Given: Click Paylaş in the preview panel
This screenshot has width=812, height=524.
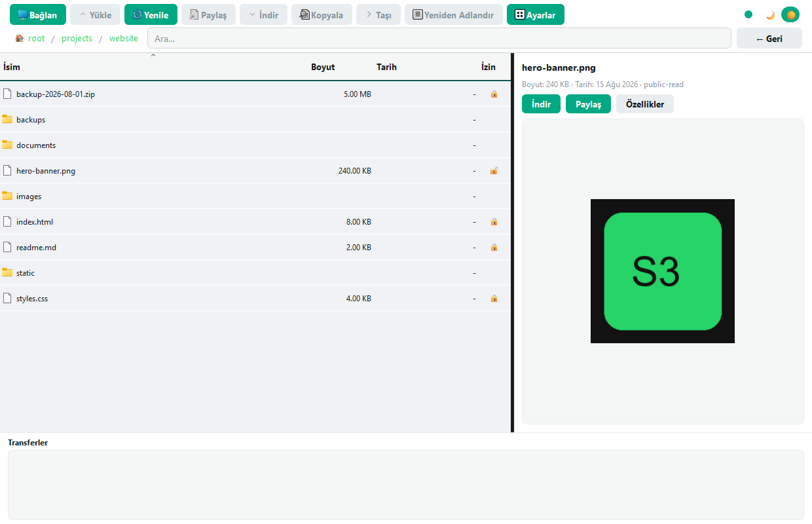Looking at the screenshot, I should [588, 104].
